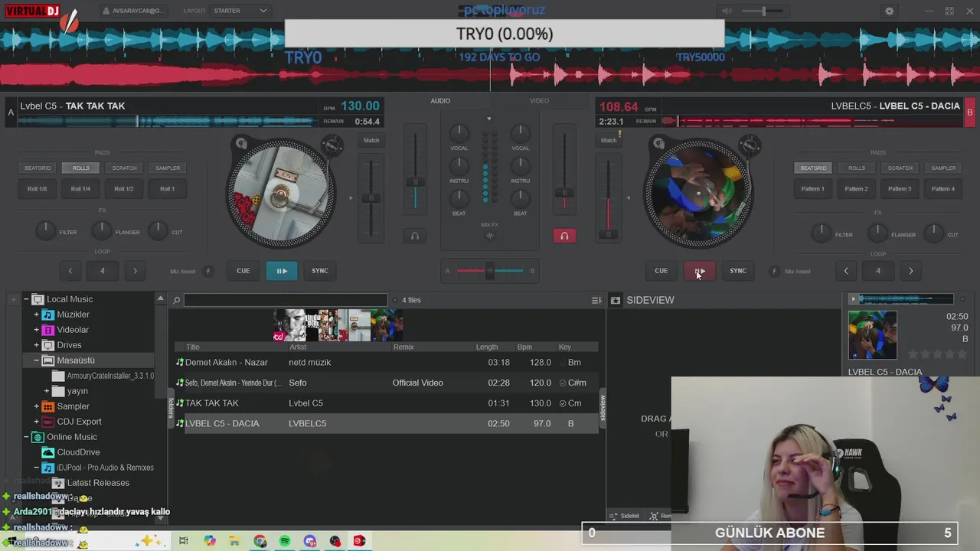
Task: Collapse the Masaüstü folder
Action: [36, 360]
